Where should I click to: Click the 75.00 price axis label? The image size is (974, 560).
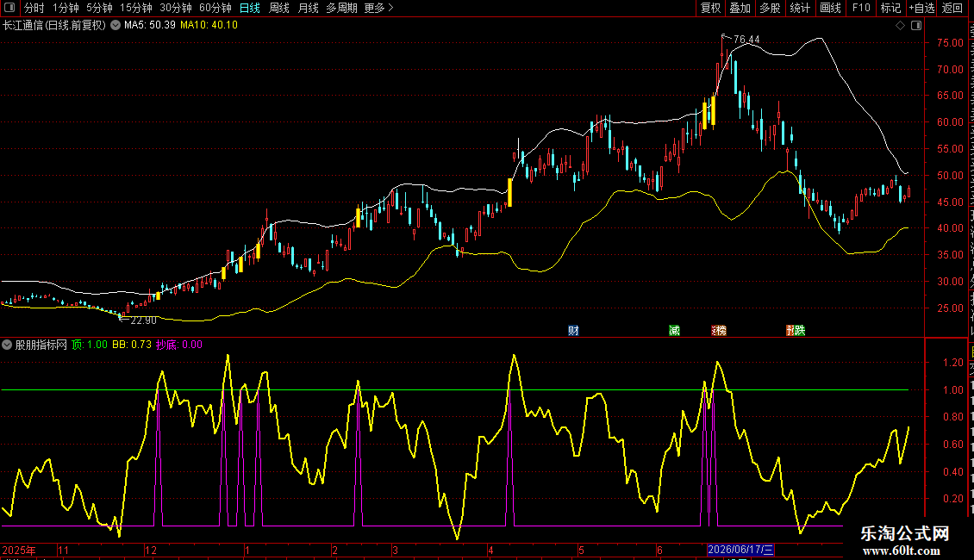pyautogui.click(x=950, y=43)
